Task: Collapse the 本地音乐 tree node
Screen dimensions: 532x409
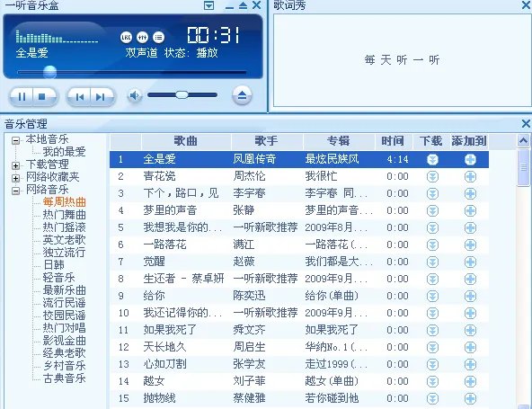Action: [15, 140]
